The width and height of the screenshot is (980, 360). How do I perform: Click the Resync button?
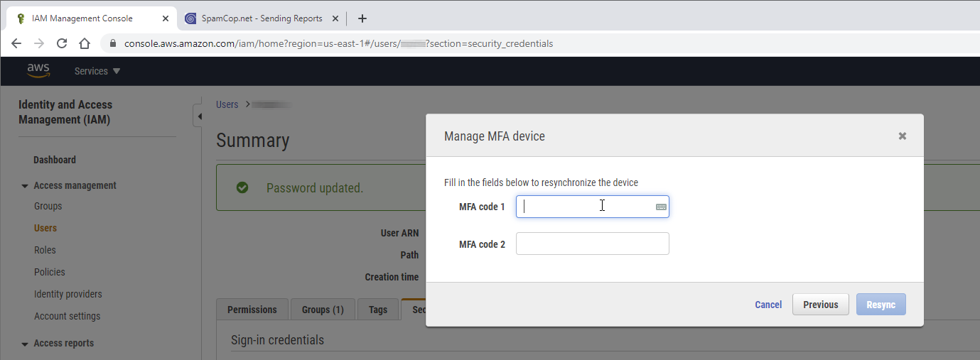pyautogui.click(x=881, y=305)
